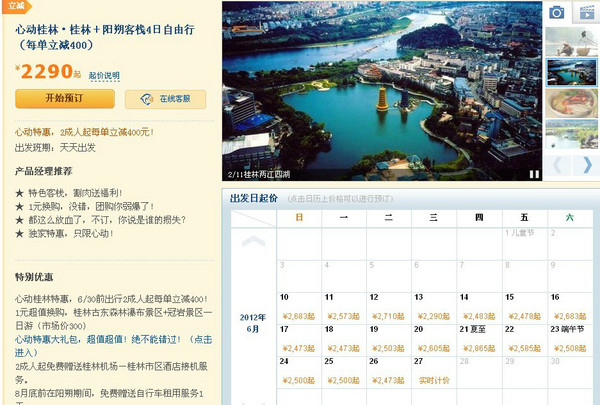Image resolution: width=600 pixels, height=405 pixels.
Task: Select the highlighted lake view thumbnail
Action: [572, 74]
